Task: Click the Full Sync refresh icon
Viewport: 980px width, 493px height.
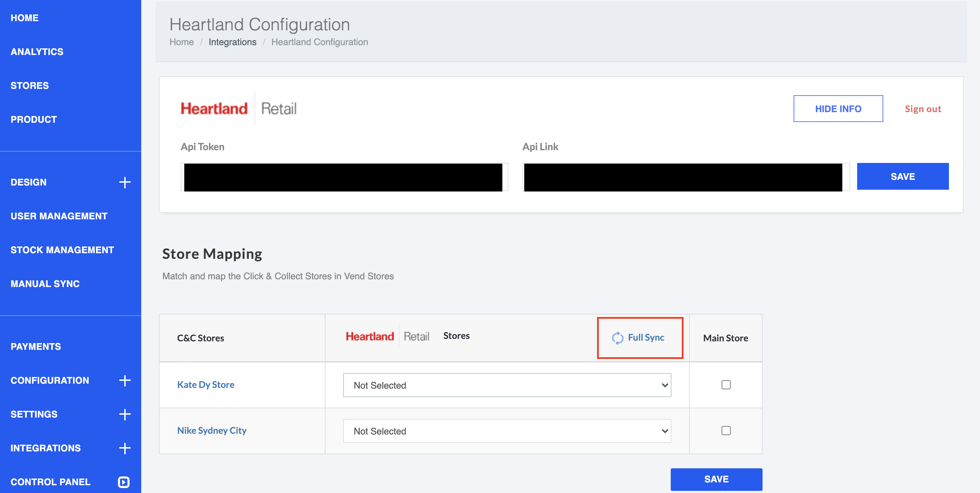Action: click(x=617, y=337)
